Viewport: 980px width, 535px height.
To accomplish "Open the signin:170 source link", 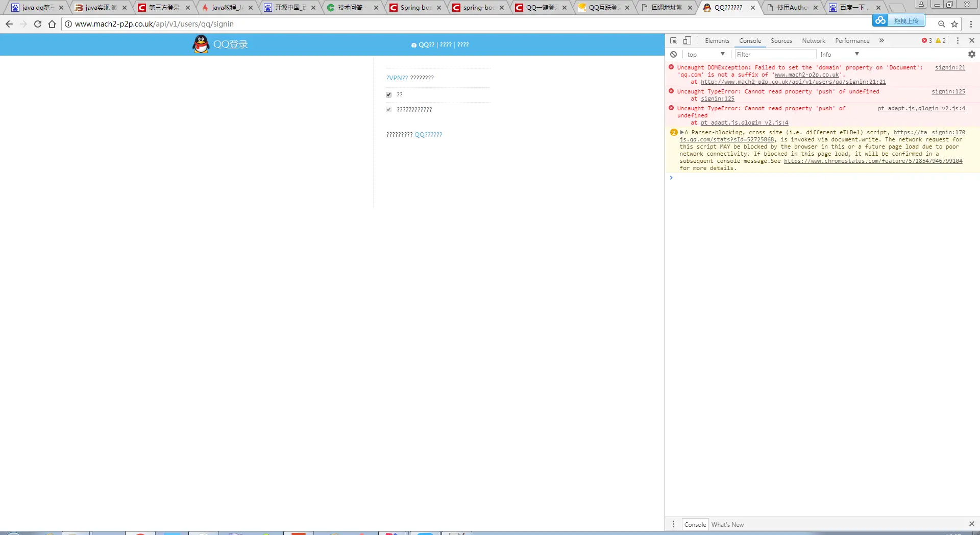I will (948, 132).
